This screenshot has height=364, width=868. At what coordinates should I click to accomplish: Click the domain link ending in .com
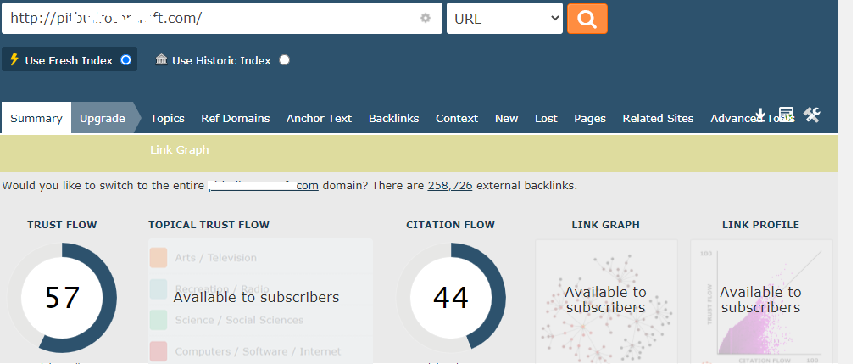click(x=264, y=186)
